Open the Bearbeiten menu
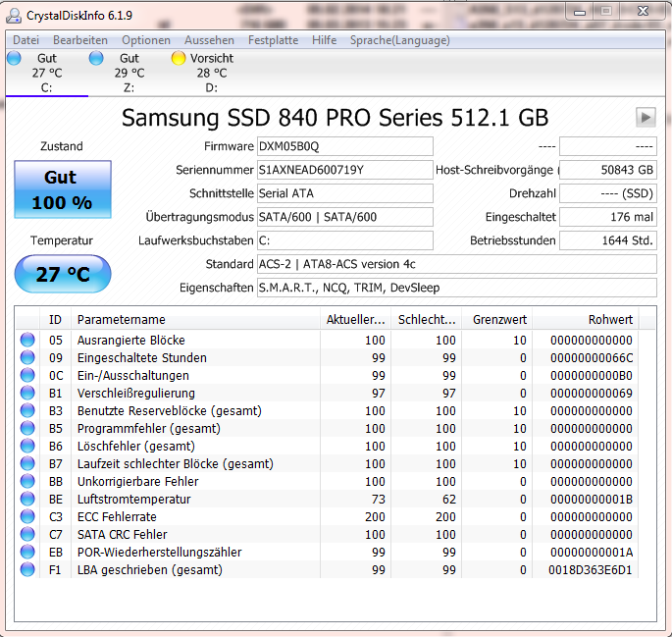The image size is (672, 637). click(80, 40)
